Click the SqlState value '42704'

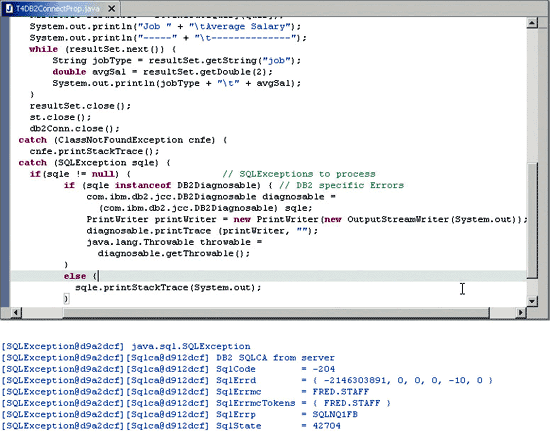326,426
